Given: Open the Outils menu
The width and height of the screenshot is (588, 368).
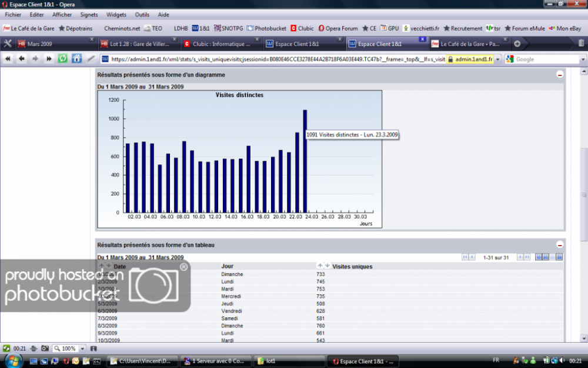Looking at the screenshot, I should click(142, 15).
